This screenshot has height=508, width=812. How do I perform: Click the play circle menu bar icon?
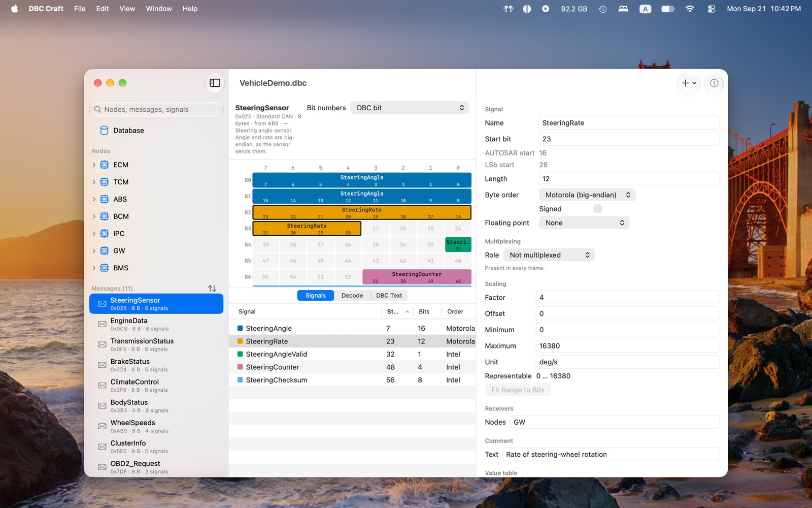point(546,9)
